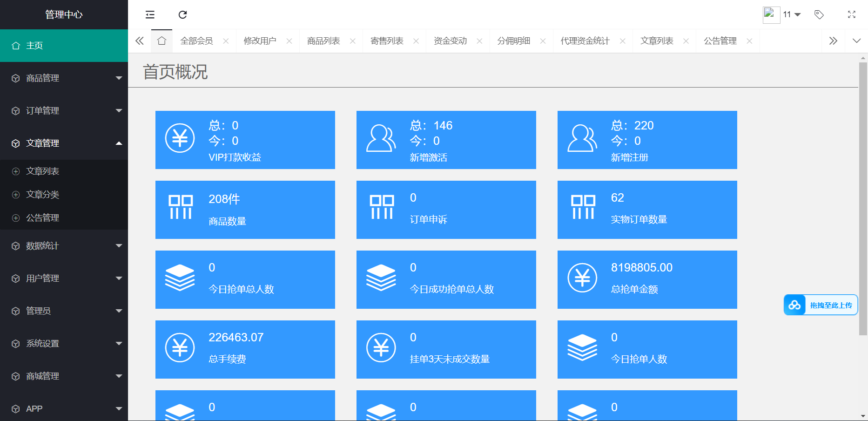Click the 管理中心 header title

[64, 15]
